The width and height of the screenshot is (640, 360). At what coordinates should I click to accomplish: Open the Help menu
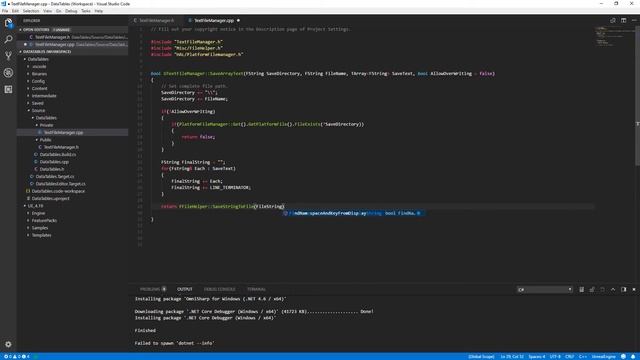point(99,11)
